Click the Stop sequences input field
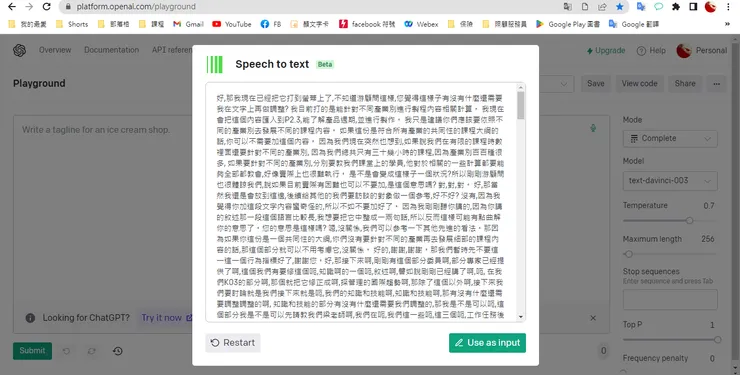This screenshot has width=740, height=375. click(670, 300)
